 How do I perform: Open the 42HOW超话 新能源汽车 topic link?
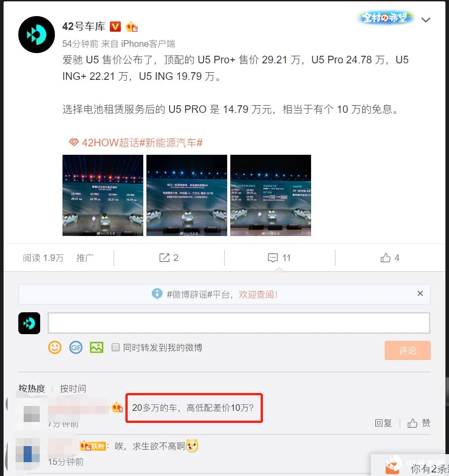[136, 142]
